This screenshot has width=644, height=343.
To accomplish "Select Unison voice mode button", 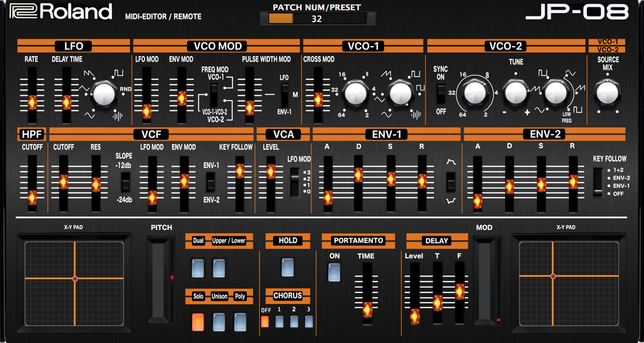I will 219,322.
